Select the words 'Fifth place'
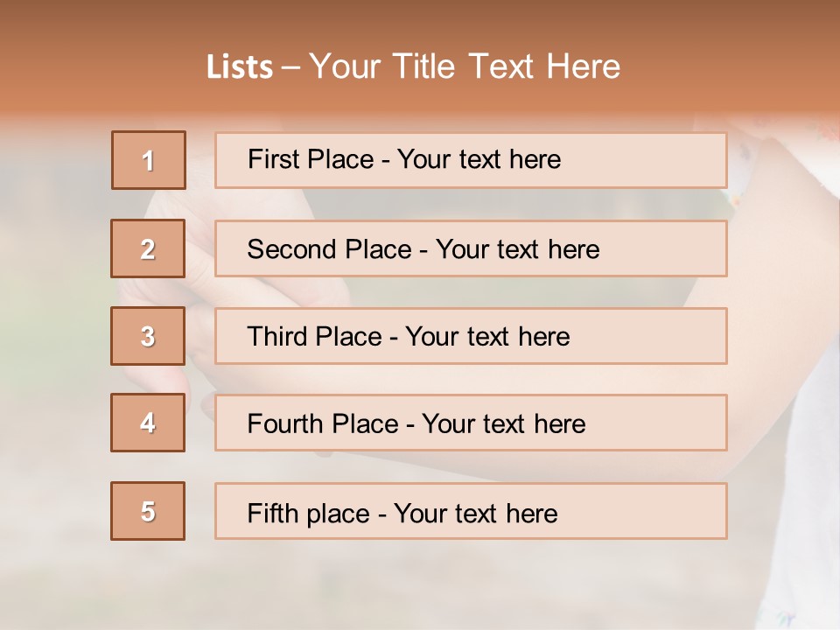 pos(307,513)
